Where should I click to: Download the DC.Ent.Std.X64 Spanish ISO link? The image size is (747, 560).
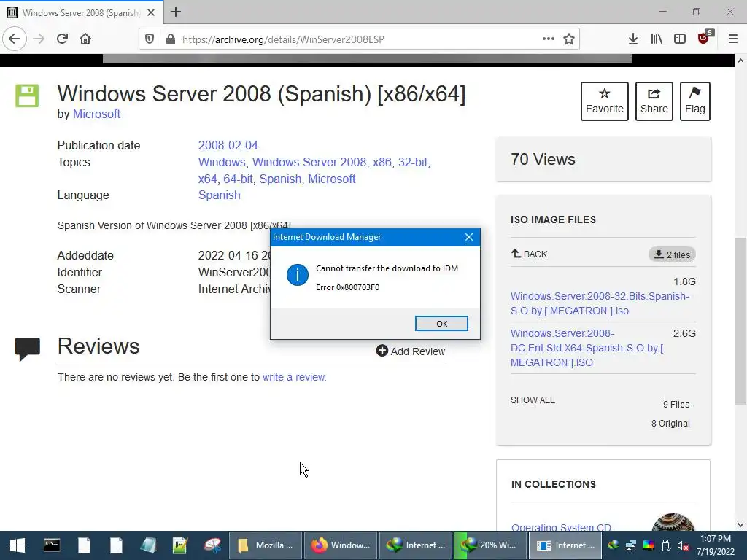(587, 348)
